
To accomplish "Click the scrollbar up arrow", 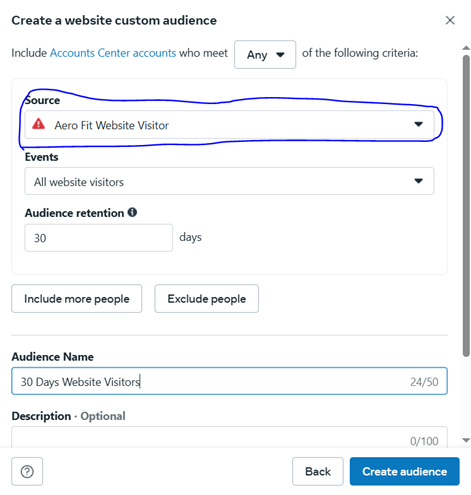I will pyautogui.click(x=466, y=48).
